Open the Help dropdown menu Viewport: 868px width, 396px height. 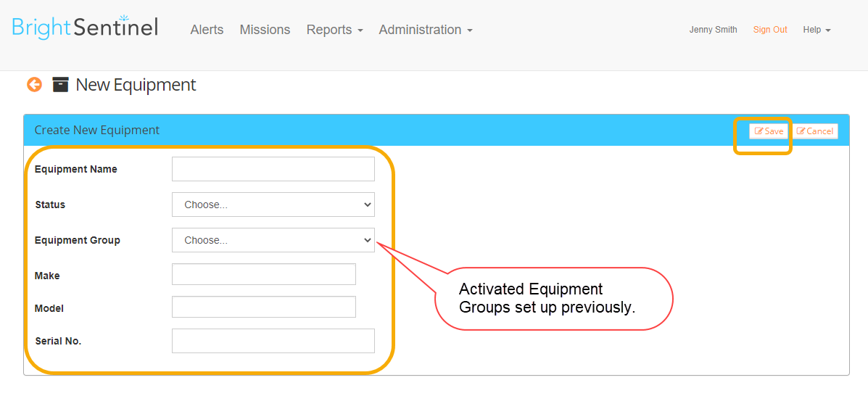817,30
